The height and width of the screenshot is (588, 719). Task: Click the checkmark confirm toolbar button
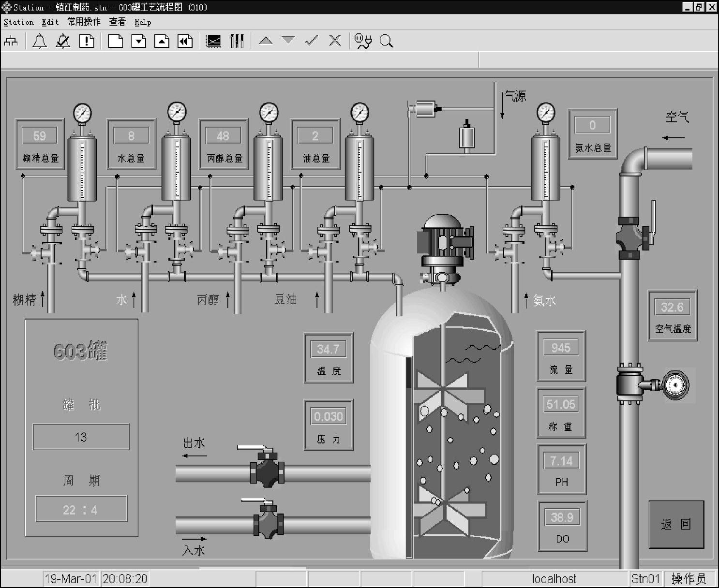[312, 41]
